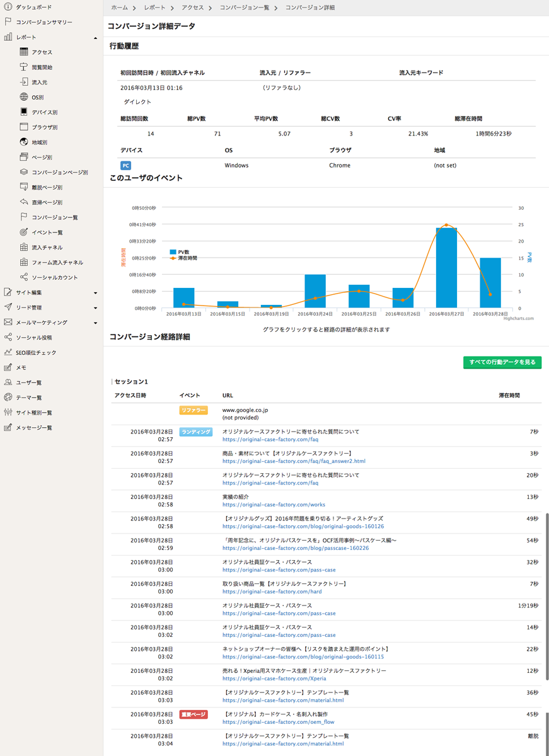Open 地域別 region globe icon
Viewport: 549px width, 756px height.
click(24, 142)
